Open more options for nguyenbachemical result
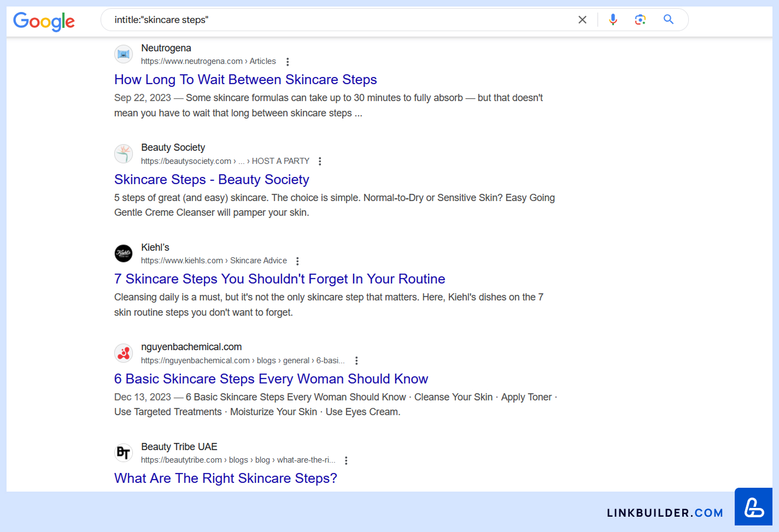The height and width of the screenshot is (532, 779). [356, 360]
